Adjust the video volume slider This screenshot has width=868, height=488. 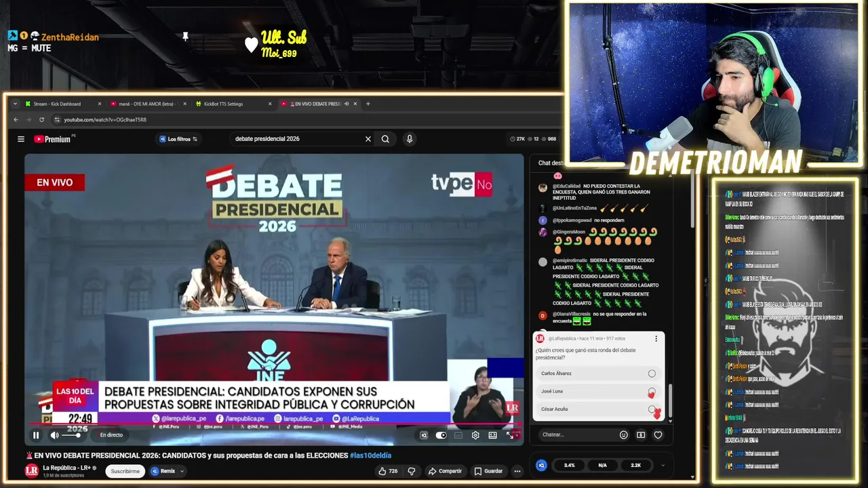click(72, 435)
